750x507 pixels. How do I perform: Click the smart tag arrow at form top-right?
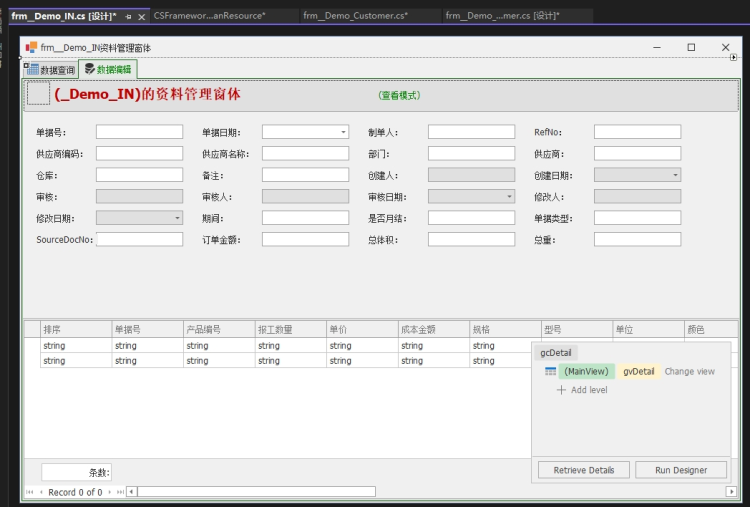(733, 59)
